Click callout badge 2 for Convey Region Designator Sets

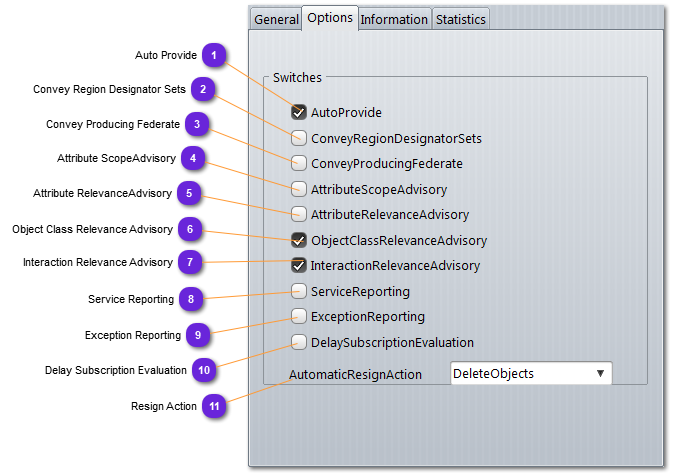[x=203, y=89]
